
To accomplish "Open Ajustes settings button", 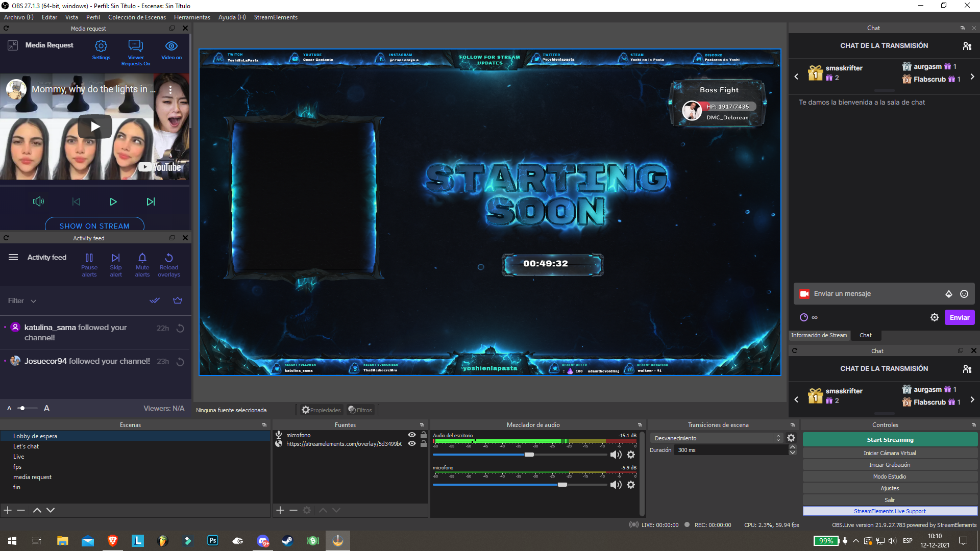I will (x=890, y=488).
